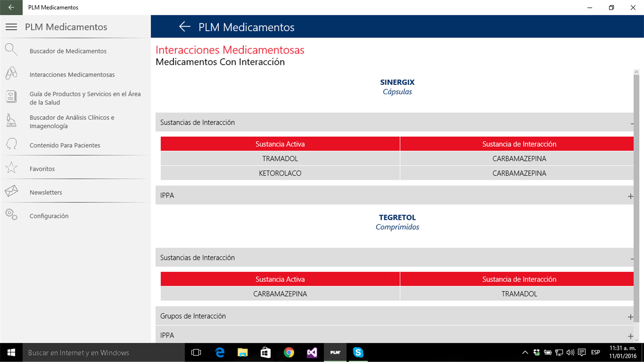
Task: Expand Grupos de Interacción section
Action: tap(394, 316)
